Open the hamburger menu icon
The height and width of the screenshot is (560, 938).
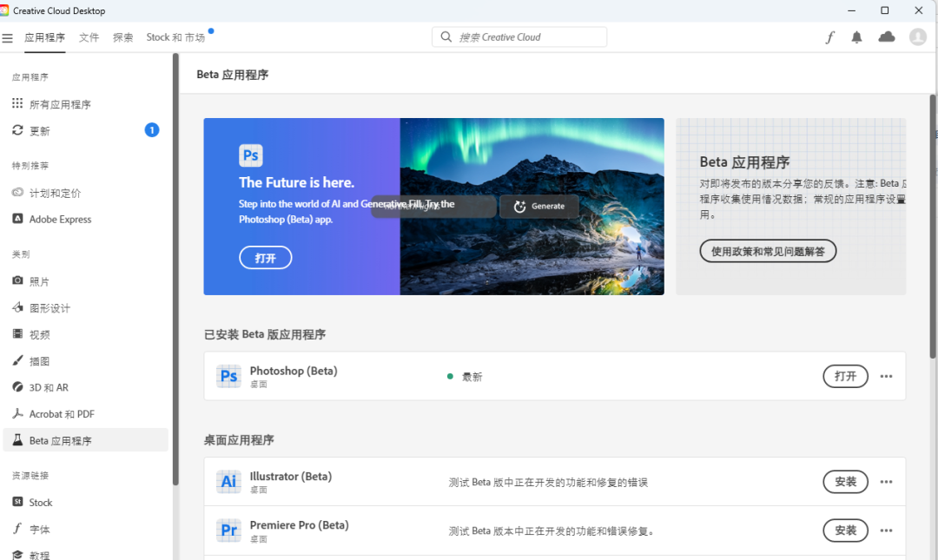click(7, 37)
